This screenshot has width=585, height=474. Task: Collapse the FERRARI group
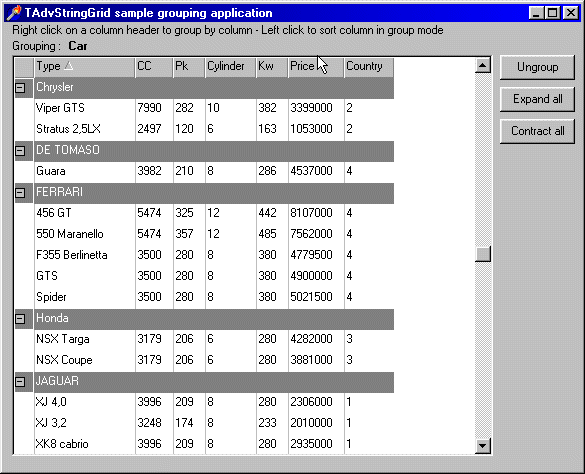[20, 193]
